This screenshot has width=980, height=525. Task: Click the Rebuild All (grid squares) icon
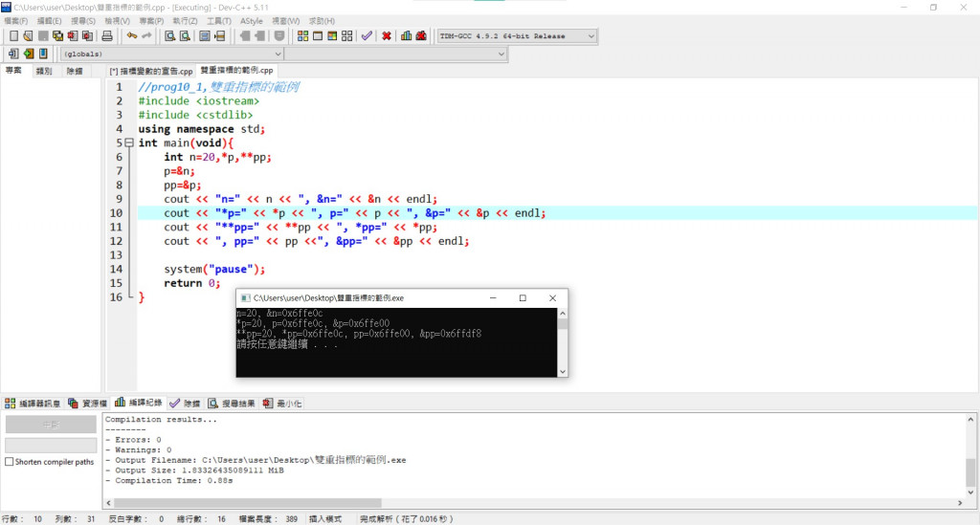(346, 36)
